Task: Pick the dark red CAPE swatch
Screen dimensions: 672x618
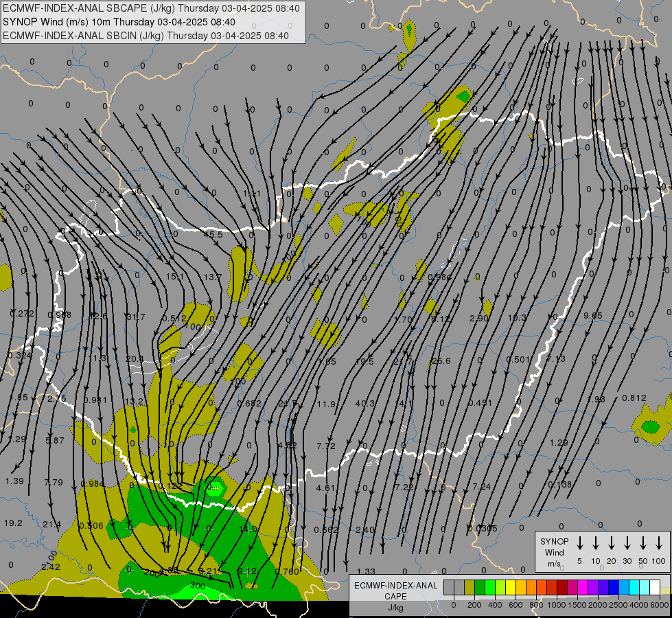Action: (x=562, y=588)
